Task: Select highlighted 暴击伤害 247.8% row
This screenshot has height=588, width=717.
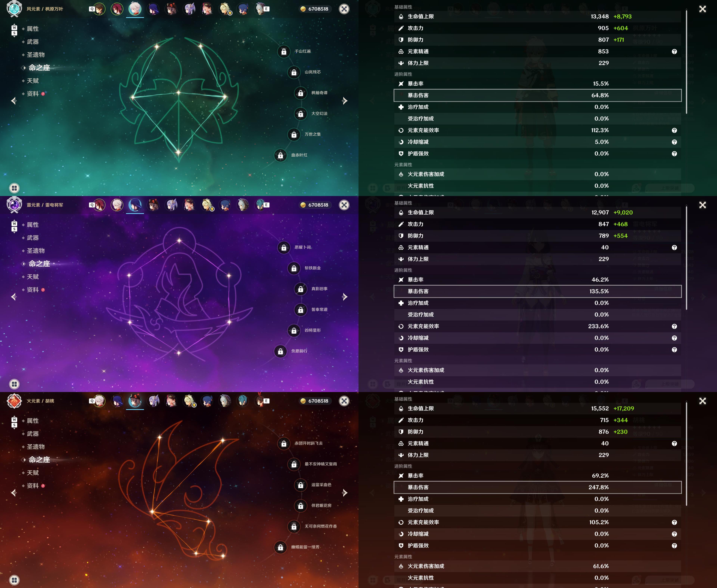Action: (537, 487)
